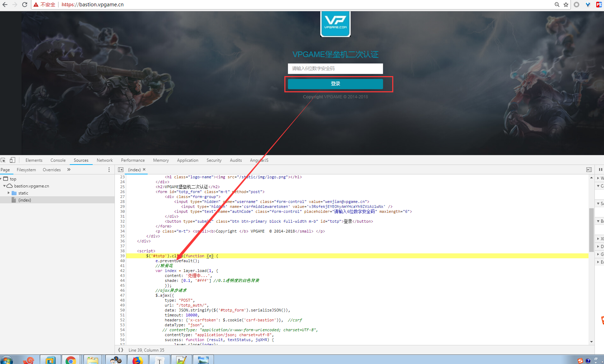Click the pause script execution icon
604x364 pixels.
pos(600,169)
